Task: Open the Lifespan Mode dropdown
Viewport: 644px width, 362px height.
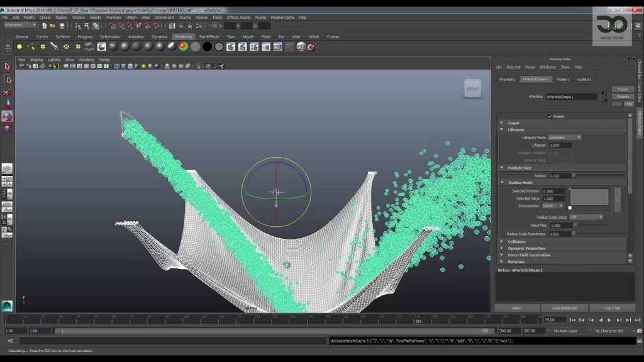Action: click(565, 138)
